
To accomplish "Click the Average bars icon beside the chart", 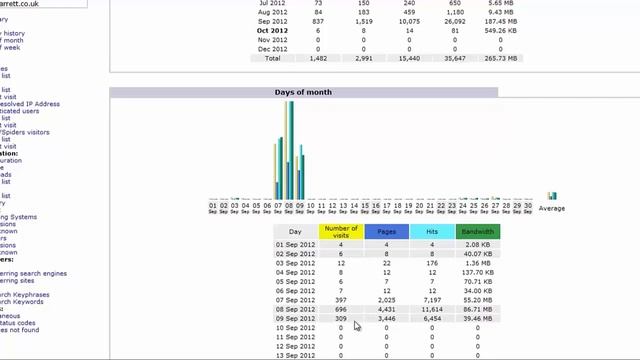I will [x=552, y=196].
